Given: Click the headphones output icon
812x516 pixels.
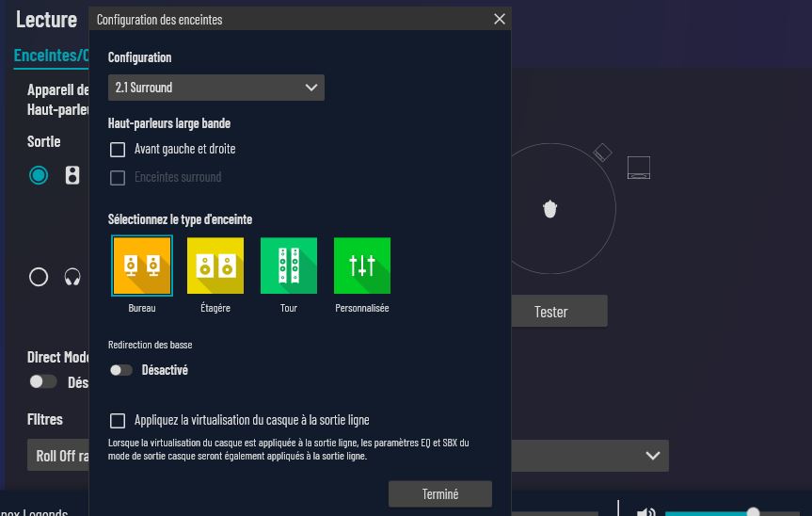Looking at the screenshot, I should click(72, 277).
